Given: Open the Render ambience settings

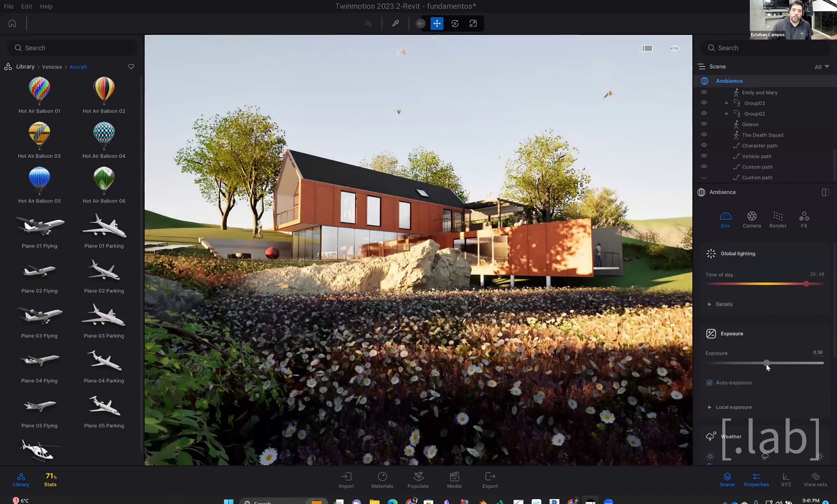Looking at the screenshot, I should coord(778,220).
